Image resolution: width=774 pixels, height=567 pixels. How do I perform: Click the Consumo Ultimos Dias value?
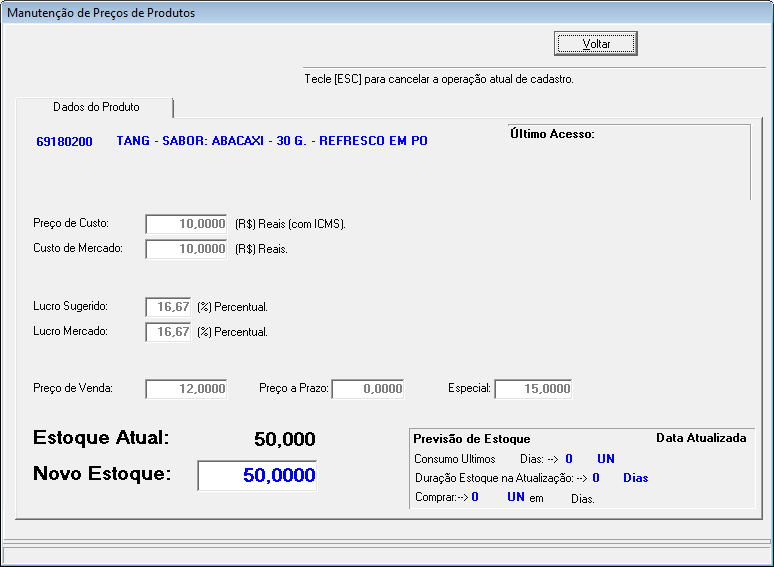[x=569, y=459]
